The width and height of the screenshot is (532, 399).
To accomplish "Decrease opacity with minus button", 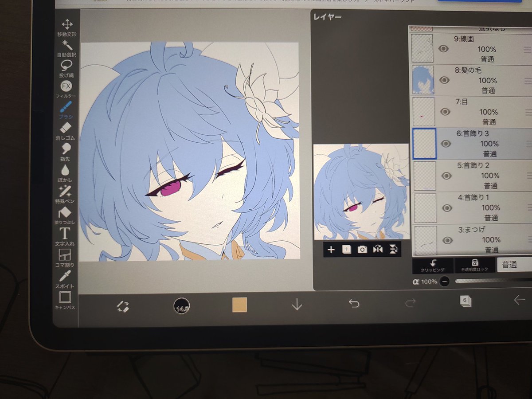I will pos(444,281).
